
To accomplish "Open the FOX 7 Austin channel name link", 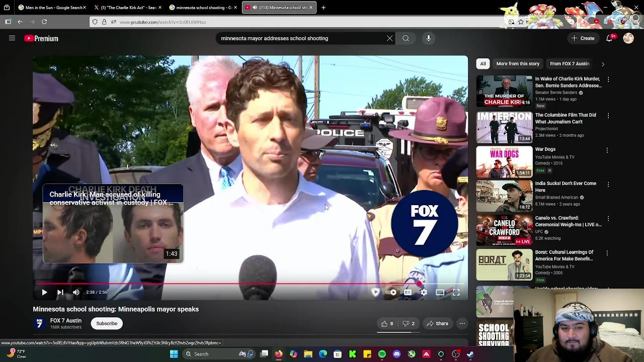I will pyautogui.click(x=65, y=320).
